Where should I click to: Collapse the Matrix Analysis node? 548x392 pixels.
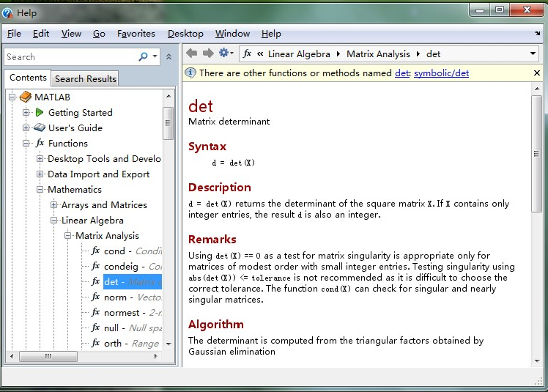point(68,235)
